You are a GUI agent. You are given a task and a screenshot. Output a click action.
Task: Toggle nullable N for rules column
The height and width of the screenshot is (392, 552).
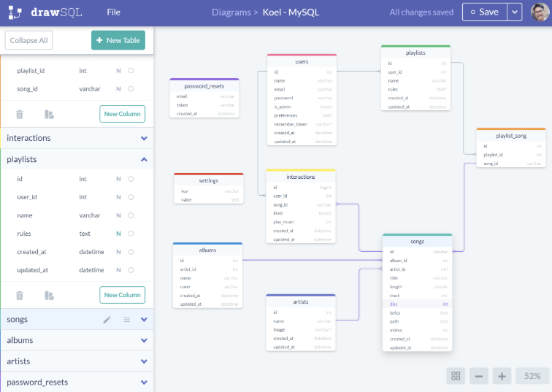point(118,234)
